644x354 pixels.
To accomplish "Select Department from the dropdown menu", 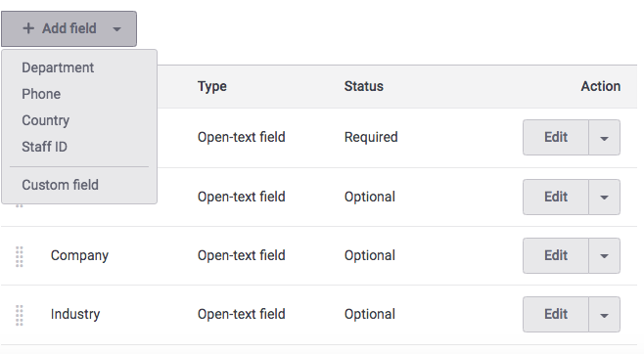I will (x=58, y=67).
